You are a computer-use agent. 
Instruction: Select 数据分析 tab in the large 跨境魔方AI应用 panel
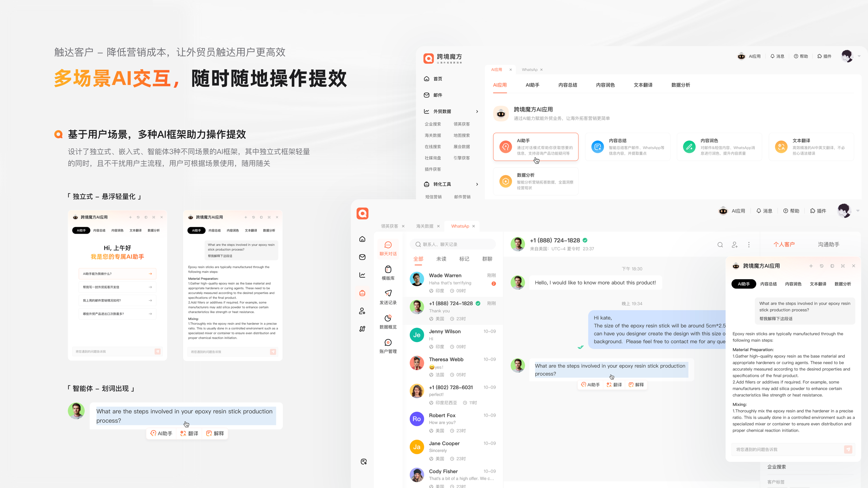point(842,284)
